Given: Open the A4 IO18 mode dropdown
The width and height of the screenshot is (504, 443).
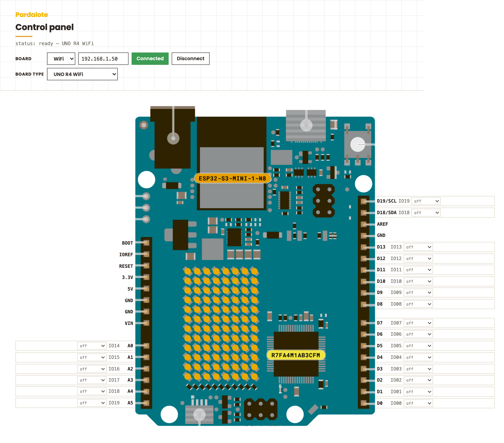Looking at the screenshot, I should pyautogui.click(x=92, y=391).
